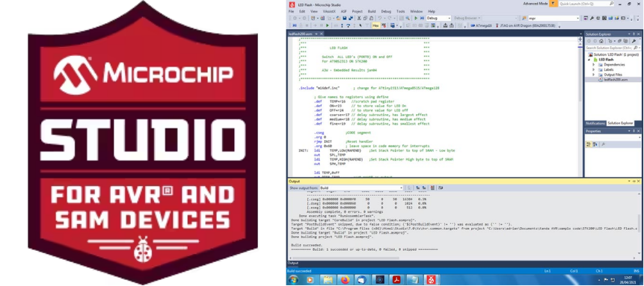
Task: Click the Copy toolbar icon
Action: pos(365,18)
